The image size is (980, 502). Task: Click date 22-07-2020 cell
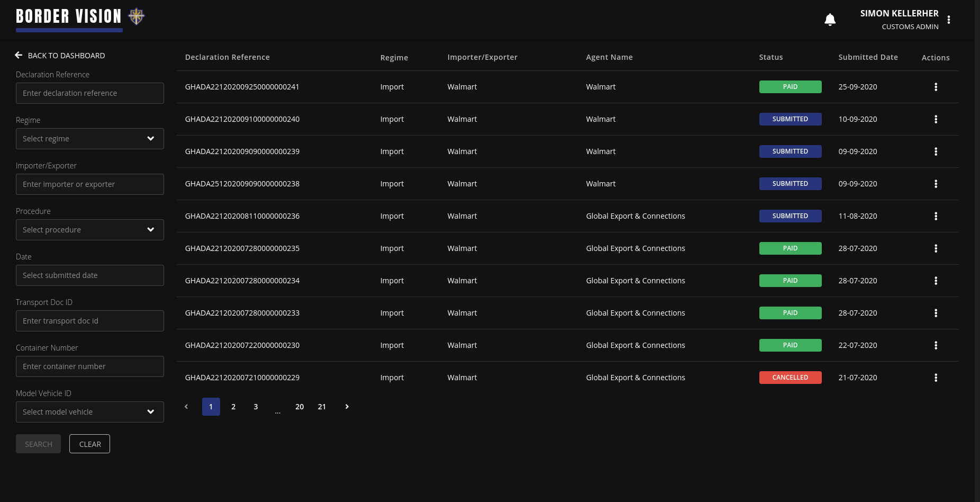(858, 345)
